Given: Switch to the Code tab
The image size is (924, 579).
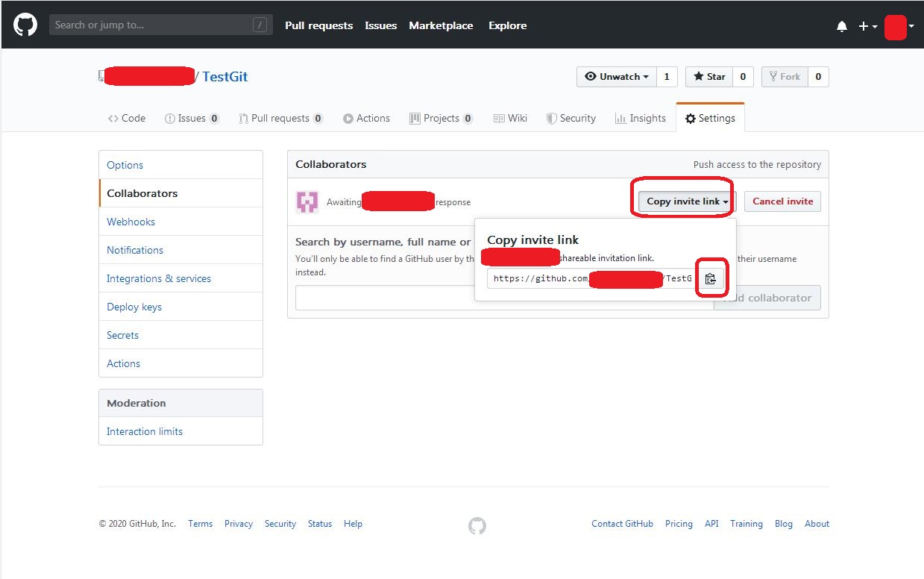Looking at the screenshot, I should [127, 118].
